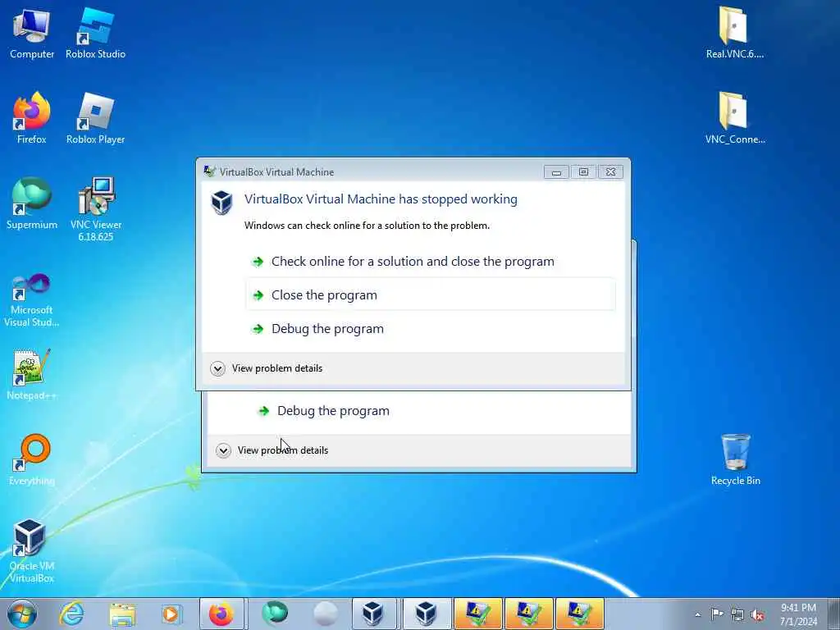Minimize the front VirtualBox error dialog
This screenshot has width=840, height=630.
pos(556,172)
